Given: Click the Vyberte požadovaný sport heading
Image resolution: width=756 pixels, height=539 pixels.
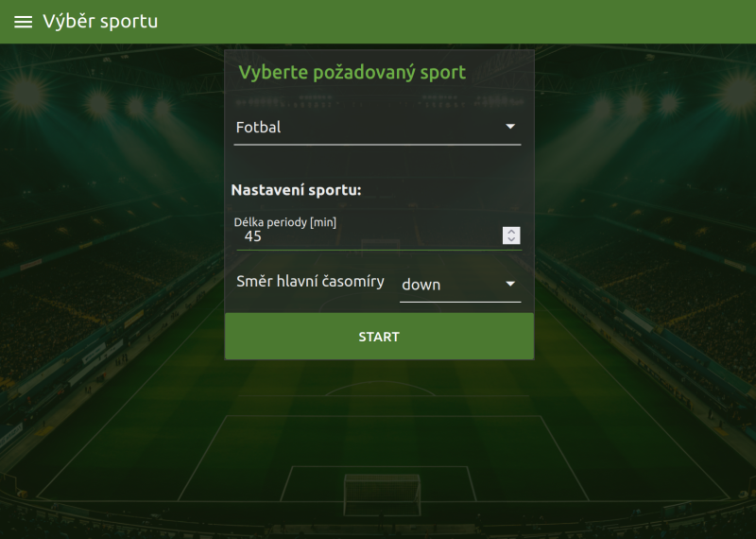Looking at the screenshot, I should (x=352, y=73).
